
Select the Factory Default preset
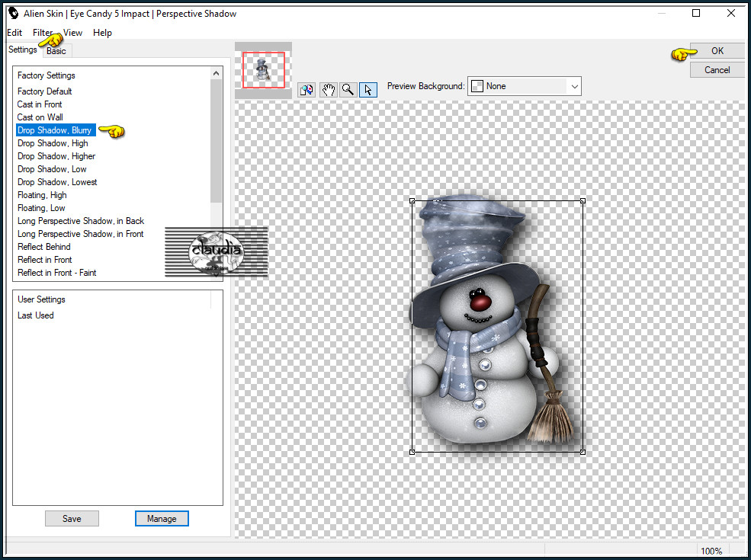click(x=44, y=91)
